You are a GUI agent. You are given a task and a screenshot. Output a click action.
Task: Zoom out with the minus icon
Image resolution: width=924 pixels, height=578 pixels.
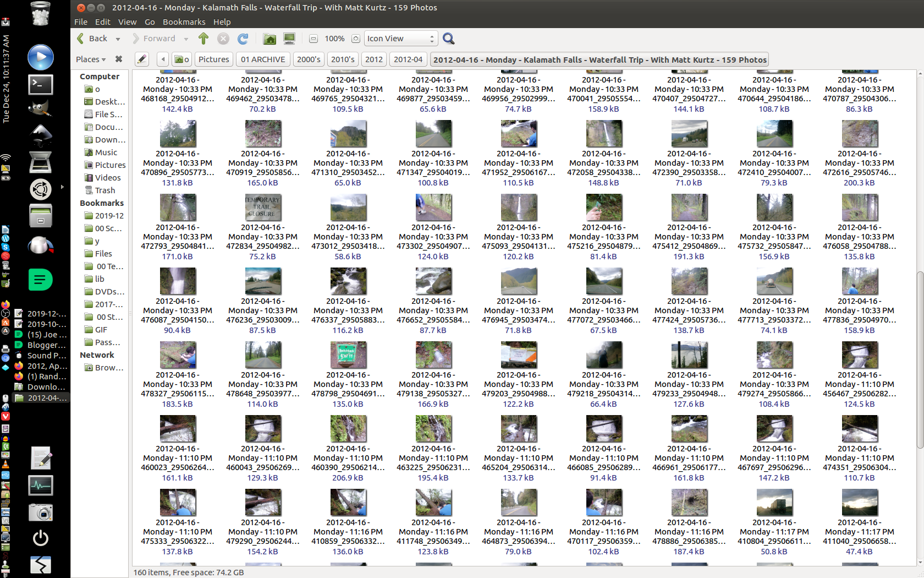click(x=313, y=39)
